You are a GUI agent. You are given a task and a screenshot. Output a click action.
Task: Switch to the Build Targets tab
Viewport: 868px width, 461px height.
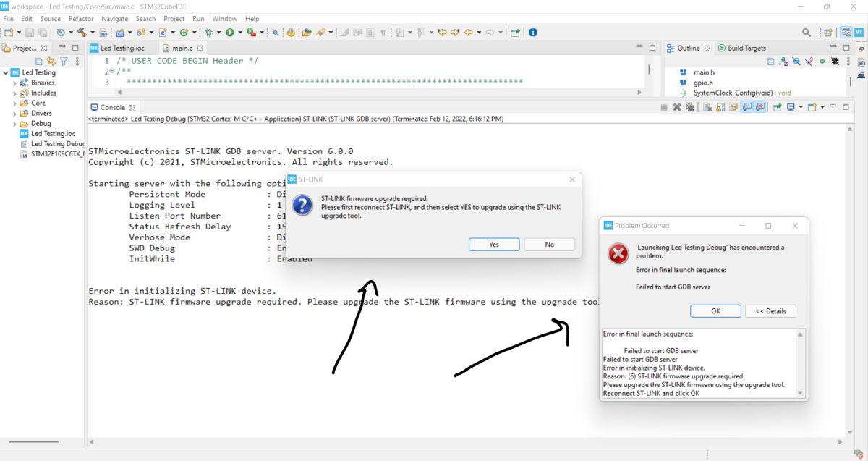pos(741,48)
